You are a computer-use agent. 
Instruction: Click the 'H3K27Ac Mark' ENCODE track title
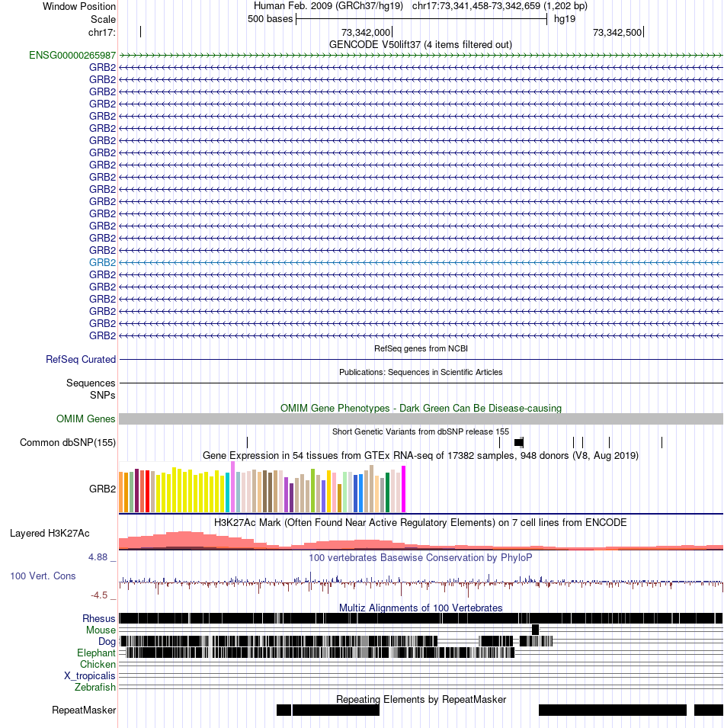tap(421, 523)
